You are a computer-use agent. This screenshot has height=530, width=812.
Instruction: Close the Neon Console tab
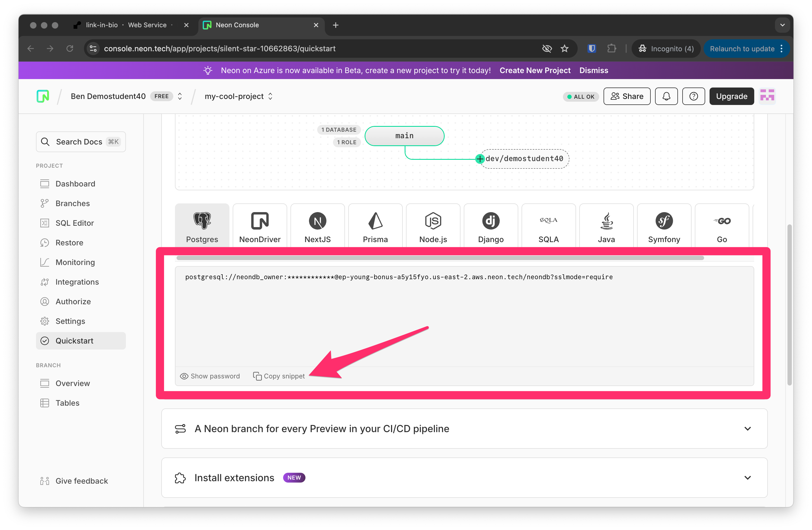[316, 25]
